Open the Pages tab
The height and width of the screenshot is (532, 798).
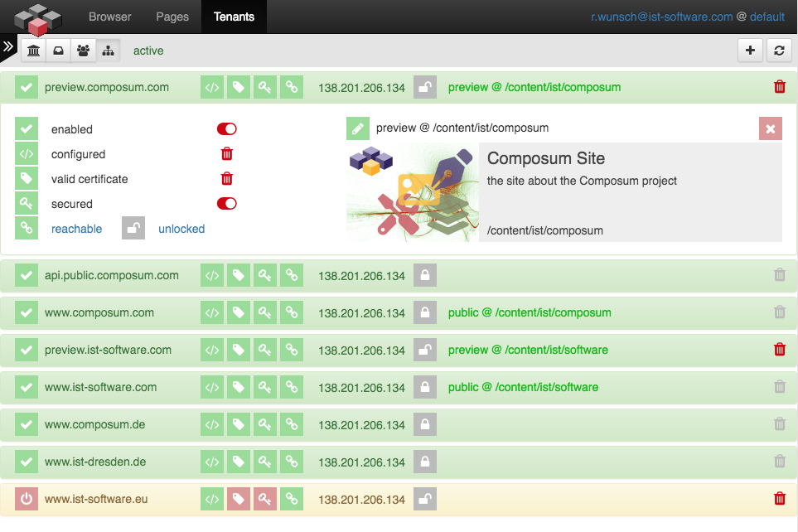click(x=172, y=17)
